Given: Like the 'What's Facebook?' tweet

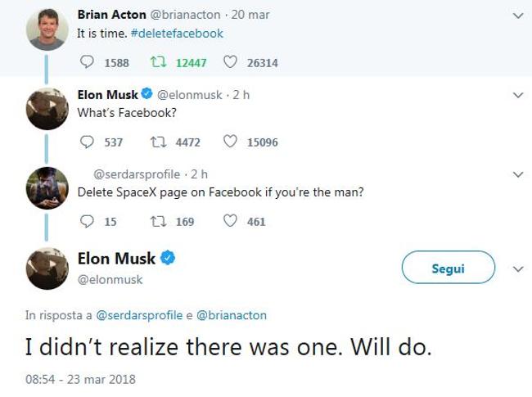Looking at the screenshot, I should tap(230, 142).
